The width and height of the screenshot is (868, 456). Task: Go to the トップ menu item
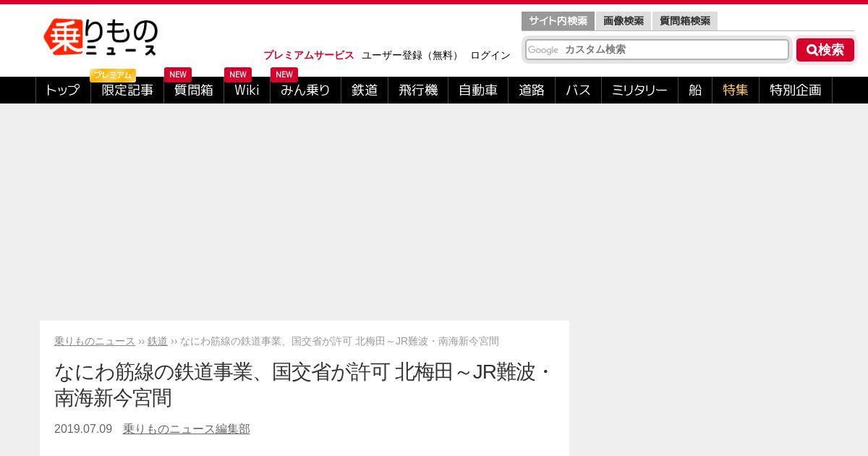pyautogui.click(x=63, y=90)
